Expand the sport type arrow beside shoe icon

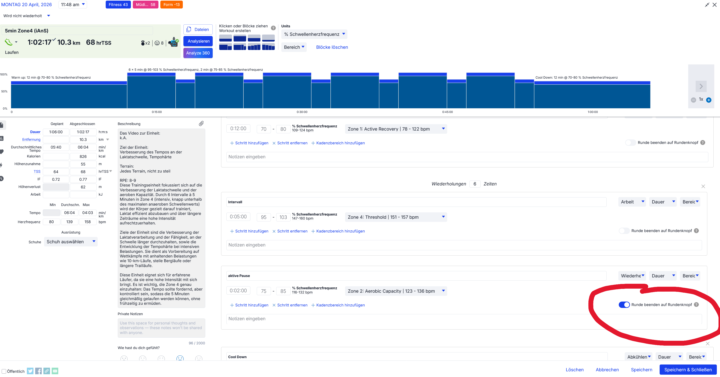[16, 42]
